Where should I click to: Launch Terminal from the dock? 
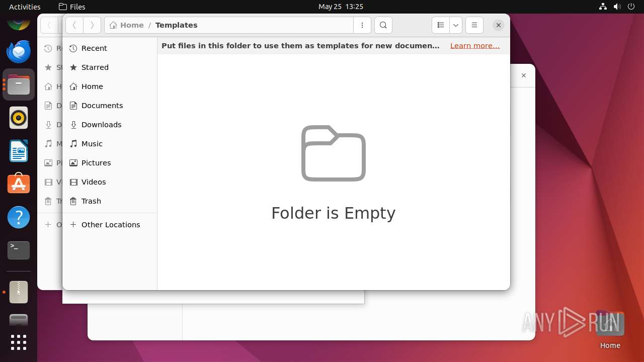coord(19,250)
